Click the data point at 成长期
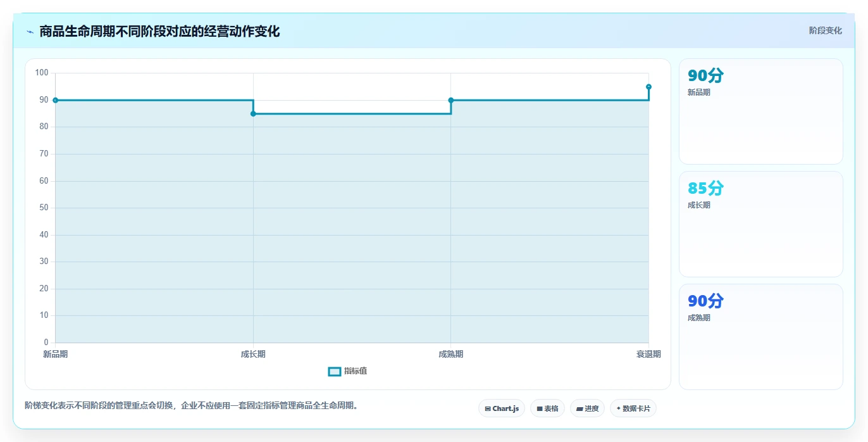This screenshot has height=442, width=868. pos(253,114)
